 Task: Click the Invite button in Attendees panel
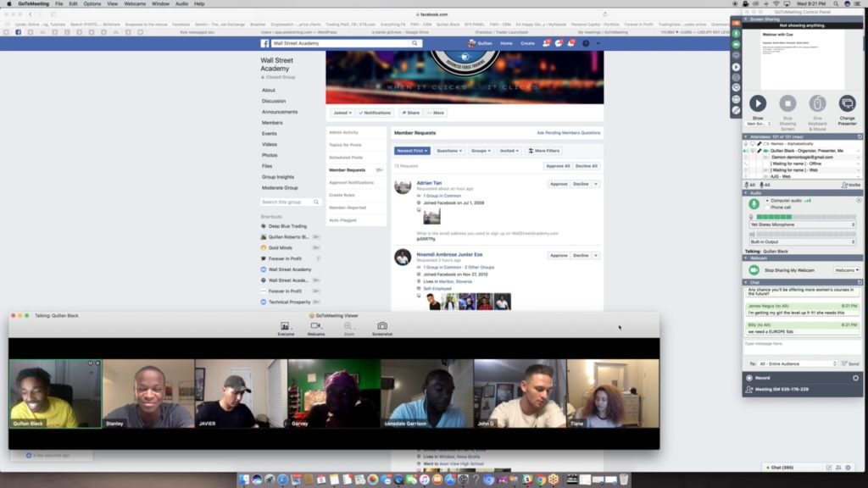pyautogui.click(x=851, y=185)
